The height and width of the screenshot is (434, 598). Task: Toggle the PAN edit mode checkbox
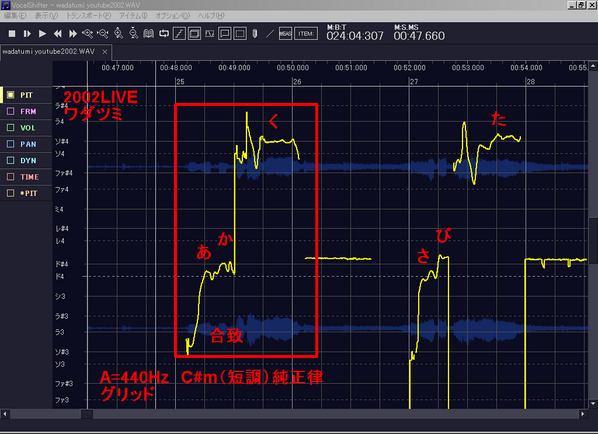tap(11, 144)
